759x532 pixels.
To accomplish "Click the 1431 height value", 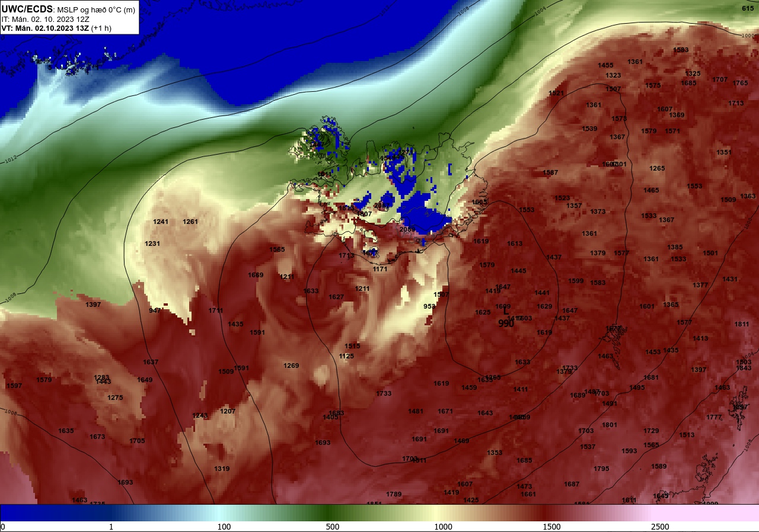I will coord(730,279).
